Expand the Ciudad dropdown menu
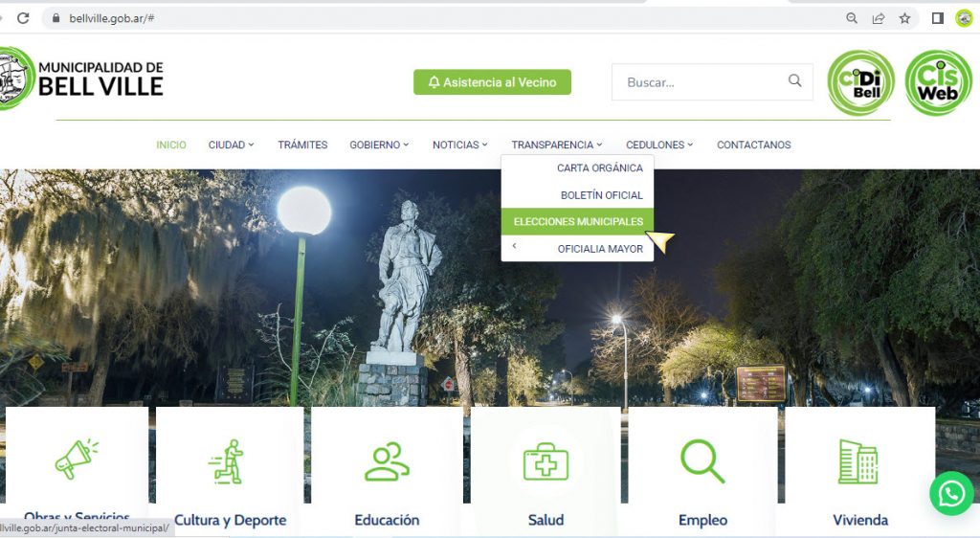 tap(231, 145)
